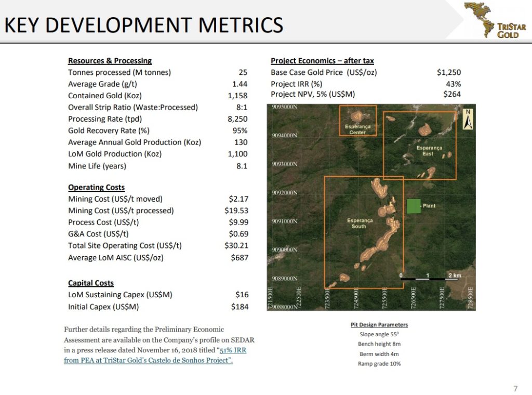Click the TriStar Gold logo

click(495, 20)
